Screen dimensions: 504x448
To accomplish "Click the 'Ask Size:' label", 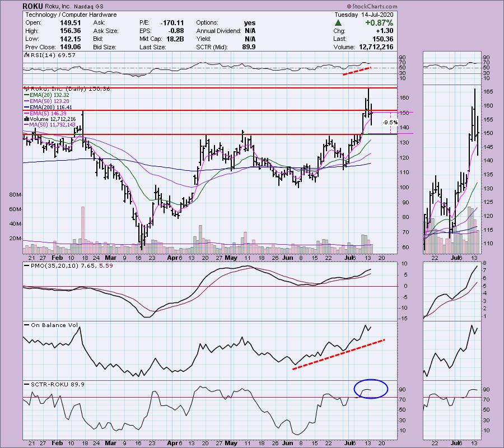I will 106,31.
